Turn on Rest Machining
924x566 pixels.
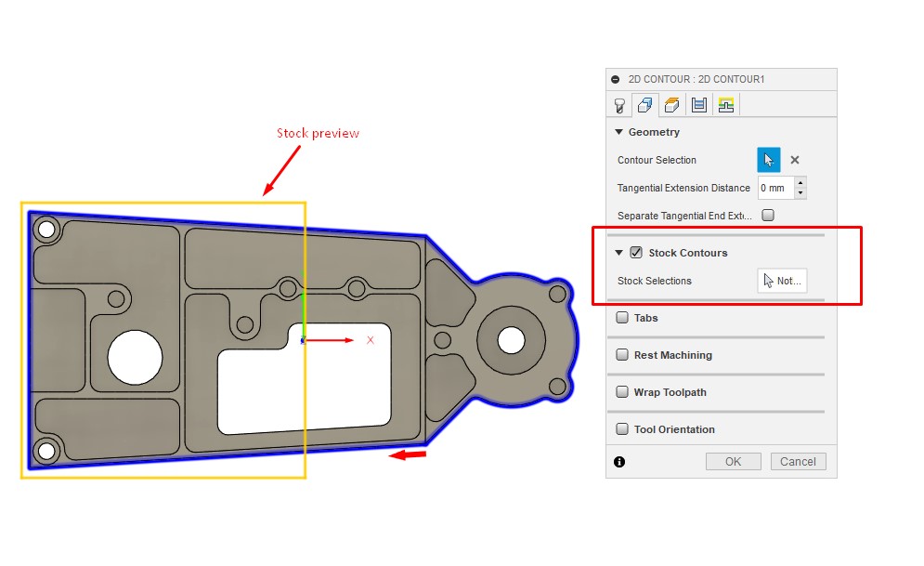pos(622,354)
